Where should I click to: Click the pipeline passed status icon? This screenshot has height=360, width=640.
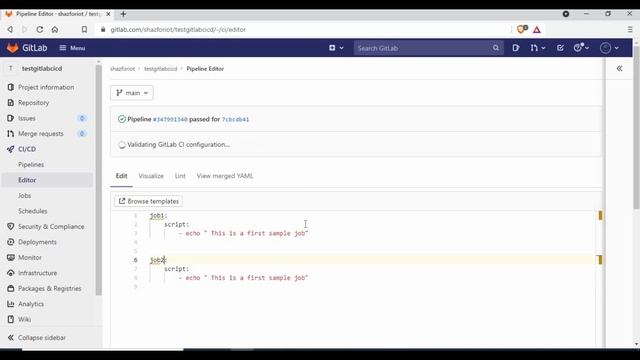[x=122, y=119]
